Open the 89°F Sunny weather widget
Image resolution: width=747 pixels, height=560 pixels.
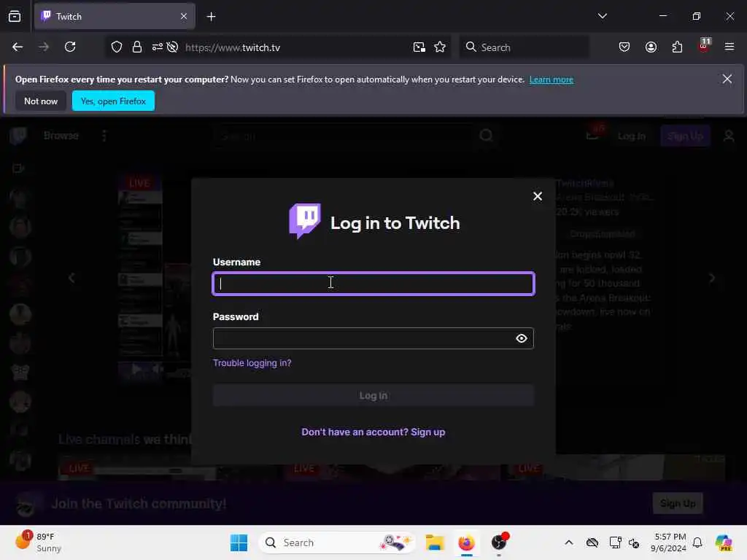click(x=39, y=542)
